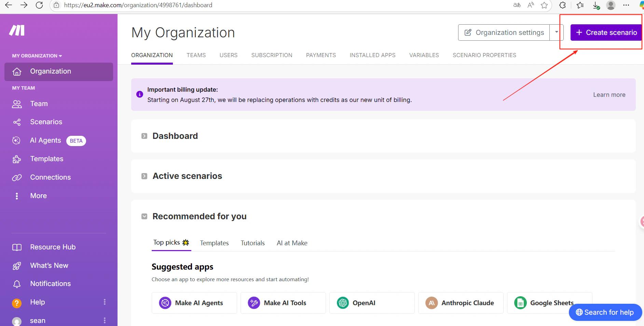Open options dots next to Help
This screenshot has width=644, height=326.
(105, 302)
